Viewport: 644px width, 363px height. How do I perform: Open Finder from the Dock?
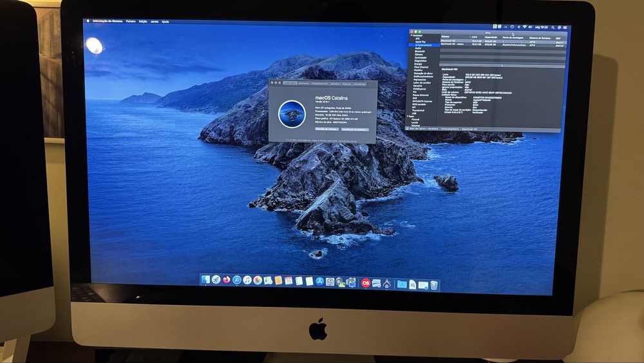[205, 279]
